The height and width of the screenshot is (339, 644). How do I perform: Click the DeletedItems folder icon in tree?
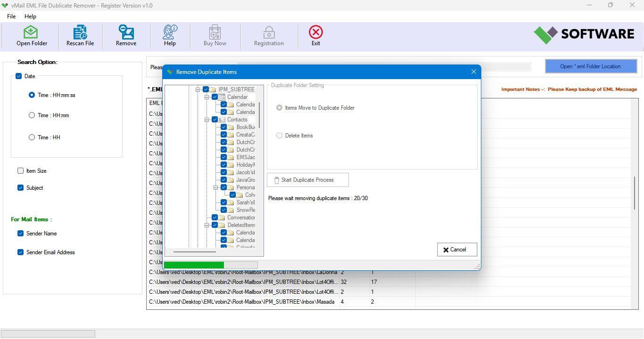pos(222,225)
